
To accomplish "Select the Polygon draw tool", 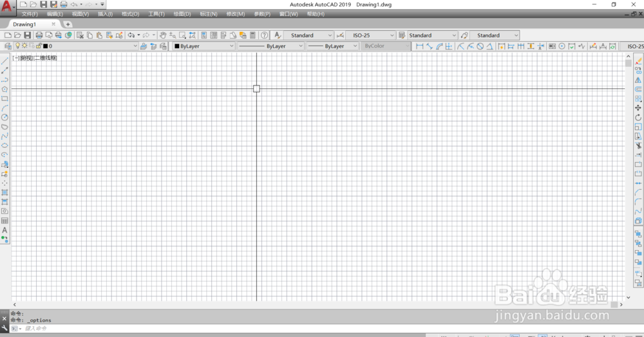I will click(x=5, y=89).
